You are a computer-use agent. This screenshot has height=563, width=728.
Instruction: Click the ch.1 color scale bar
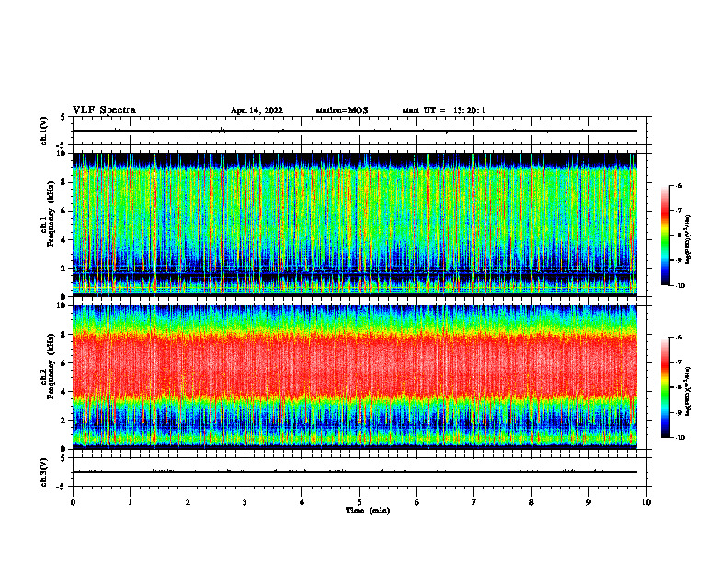(x=665, y=236)
